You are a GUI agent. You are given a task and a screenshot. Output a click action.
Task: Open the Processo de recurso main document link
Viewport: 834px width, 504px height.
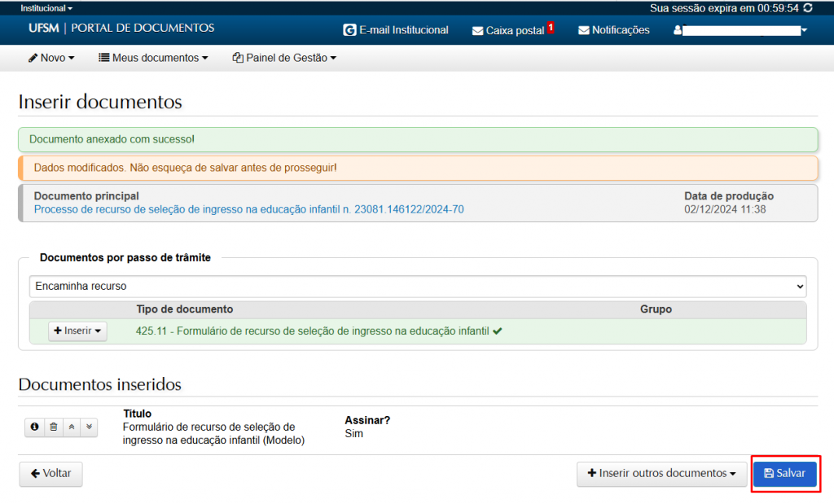[248, 209]
